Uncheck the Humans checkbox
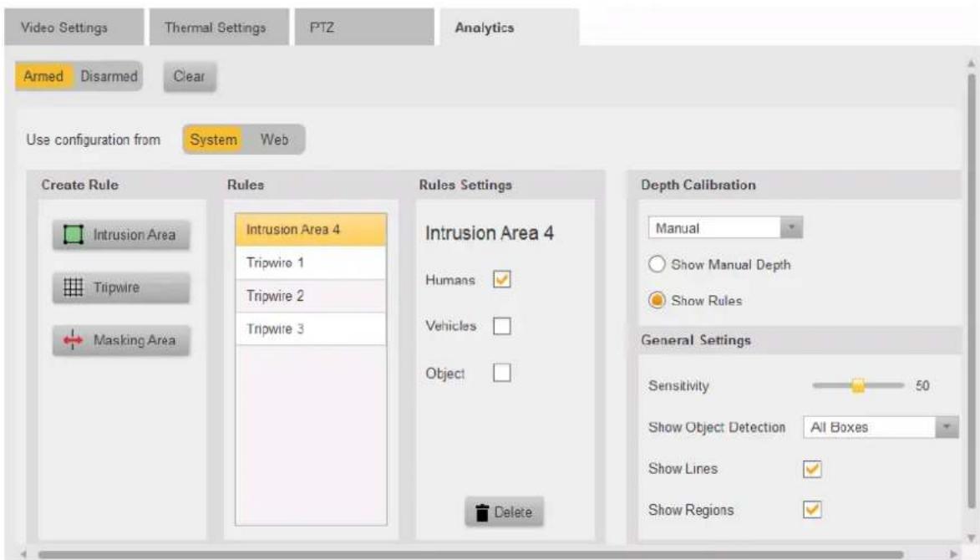This screenshot has height=560, width=980. point(502,279)
